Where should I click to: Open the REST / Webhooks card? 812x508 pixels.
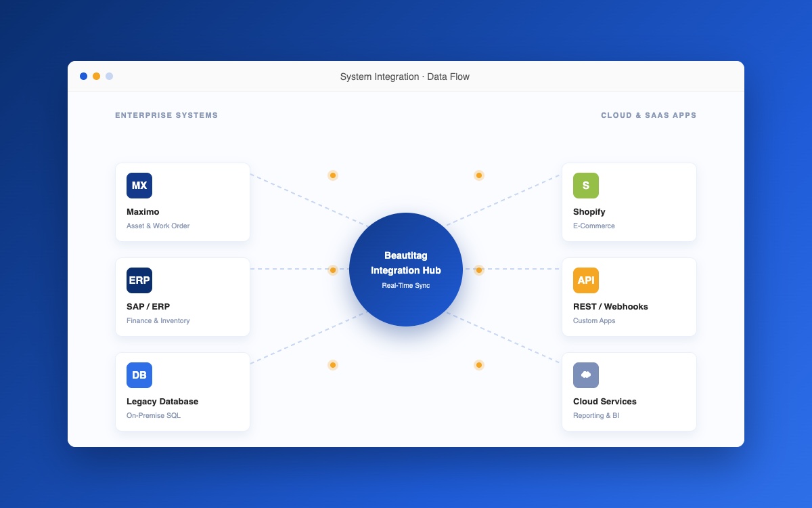(x=629, y=297)
